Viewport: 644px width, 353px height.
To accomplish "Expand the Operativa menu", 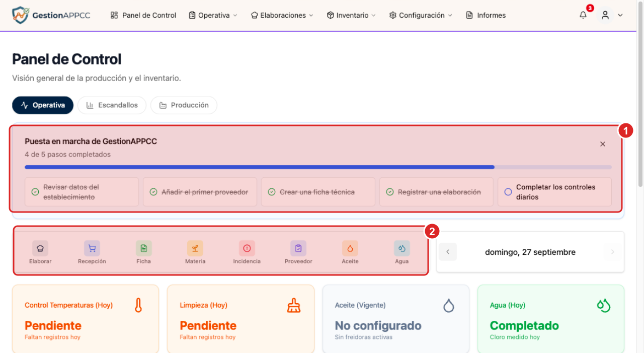I will point(213,15).
